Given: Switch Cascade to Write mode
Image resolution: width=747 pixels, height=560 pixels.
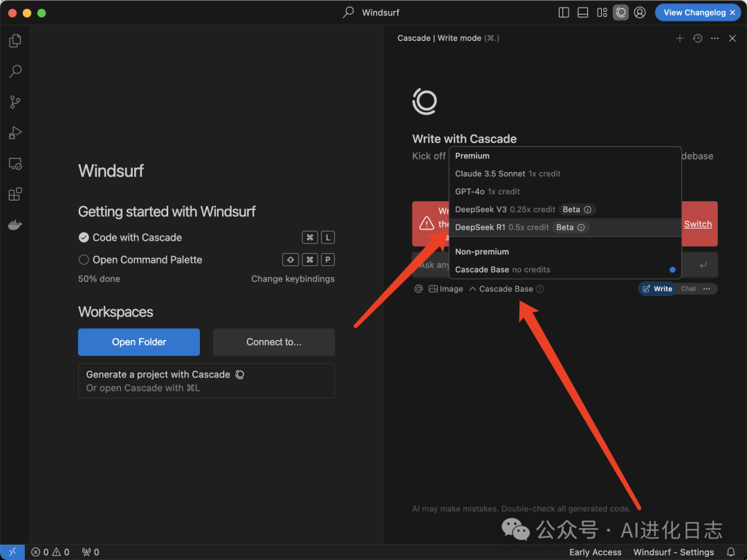Looking at the screenshot, I should [x=657, y=288].
